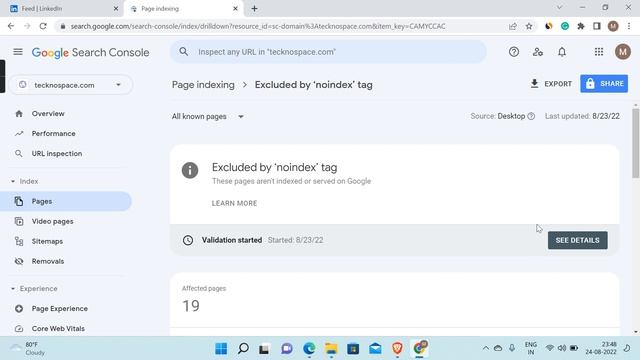Image resolution: width=640 pixels, height=360 pixels.
Task: Open a new browser tab
Action: 254,9
